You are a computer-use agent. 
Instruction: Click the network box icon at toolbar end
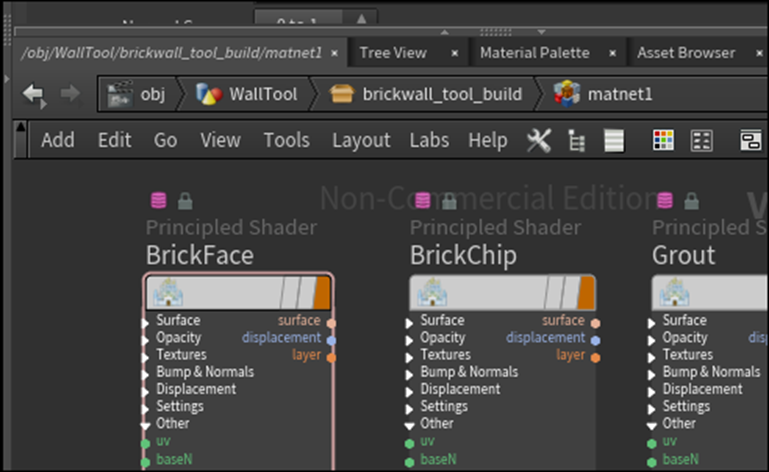[751, 141]
